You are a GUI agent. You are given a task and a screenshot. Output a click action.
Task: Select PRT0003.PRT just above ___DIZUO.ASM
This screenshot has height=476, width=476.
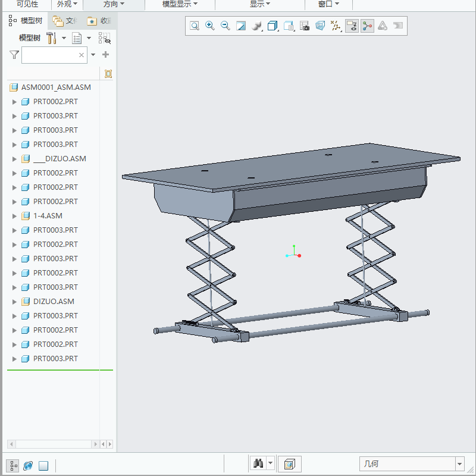(55, 145)
